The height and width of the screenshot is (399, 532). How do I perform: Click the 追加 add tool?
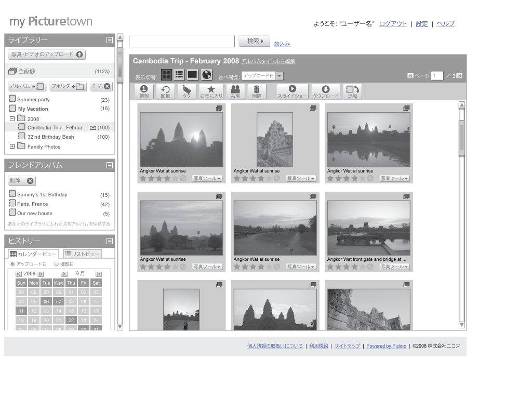[x=352, y=91]
